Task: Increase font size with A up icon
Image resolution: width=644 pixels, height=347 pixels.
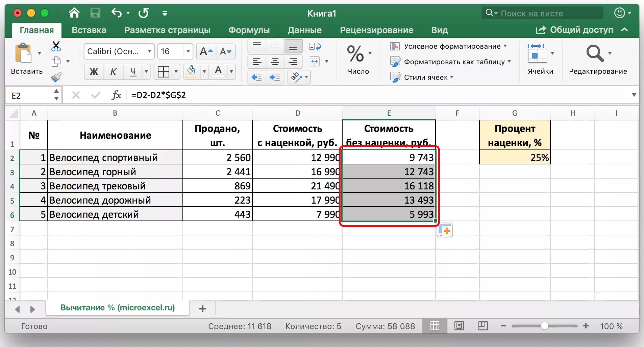Action: pos(206,51)
